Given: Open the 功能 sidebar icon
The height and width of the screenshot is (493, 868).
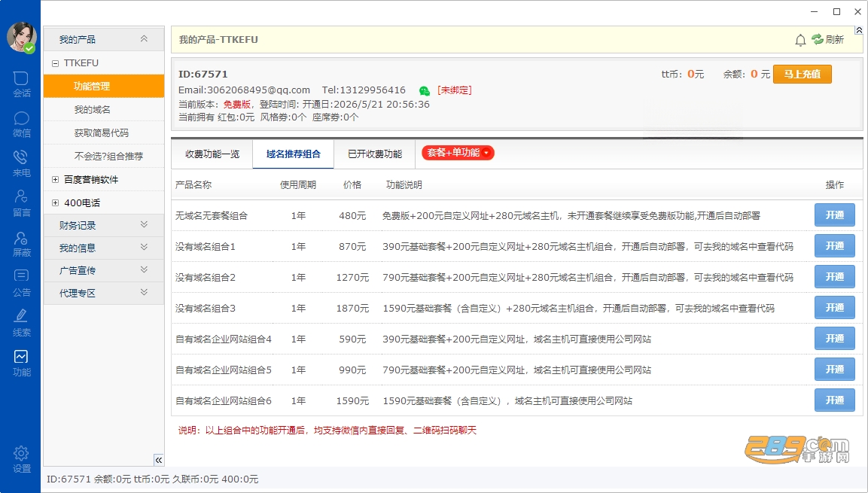Looking at the screenshot, I should 21,364.
